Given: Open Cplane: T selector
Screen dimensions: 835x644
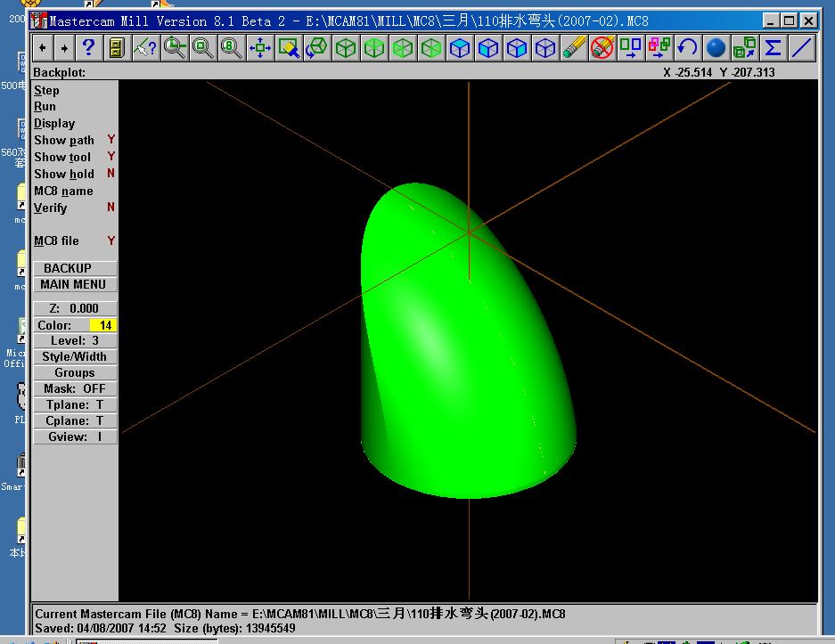Looking at the screenshot, I should click(x=75, y=420).
